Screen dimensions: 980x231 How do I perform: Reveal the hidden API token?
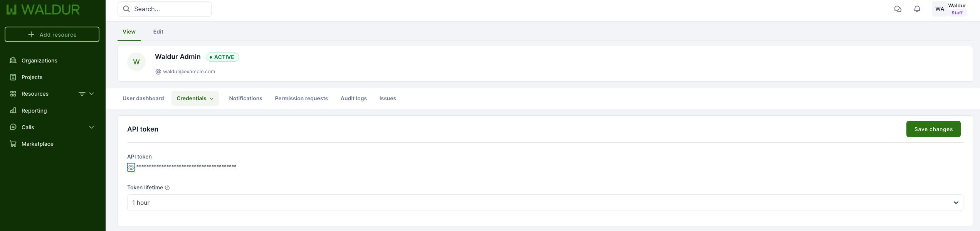(131, 167)
